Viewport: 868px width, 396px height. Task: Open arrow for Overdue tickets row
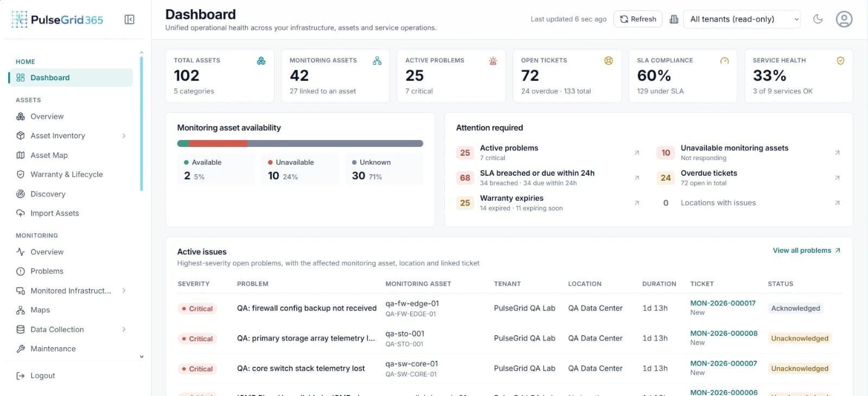point(837,177)
